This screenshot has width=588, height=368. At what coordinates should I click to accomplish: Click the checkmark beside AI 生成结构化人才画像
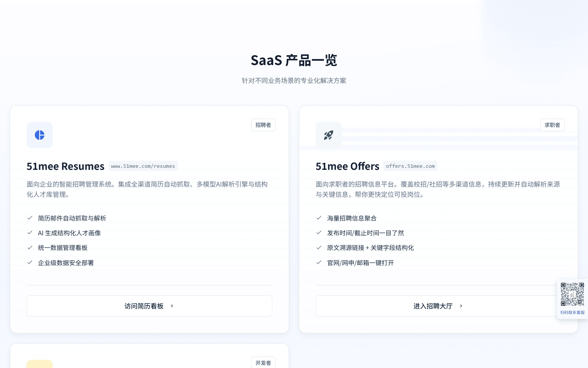30,233
